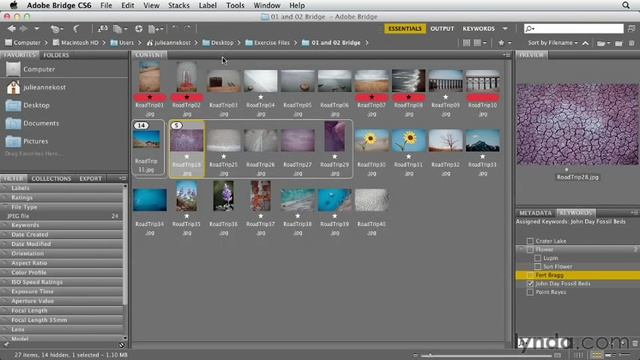Open the output document icon dropdown
The width and height of the screenshot is (640, 360).
(x=156, y=29)
